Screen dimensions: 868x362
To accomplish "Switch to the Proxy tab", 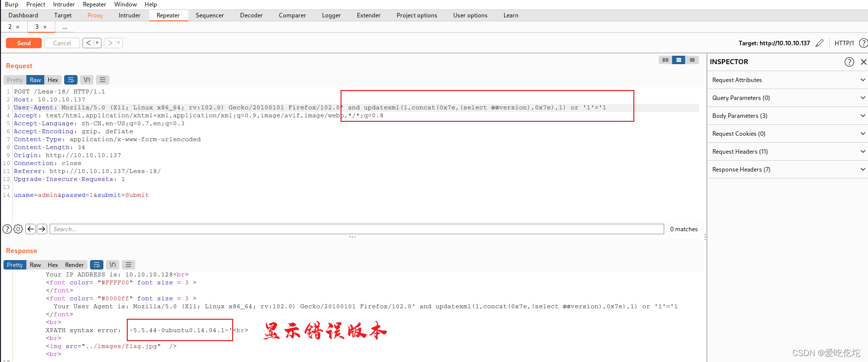I will click(95, 15).
